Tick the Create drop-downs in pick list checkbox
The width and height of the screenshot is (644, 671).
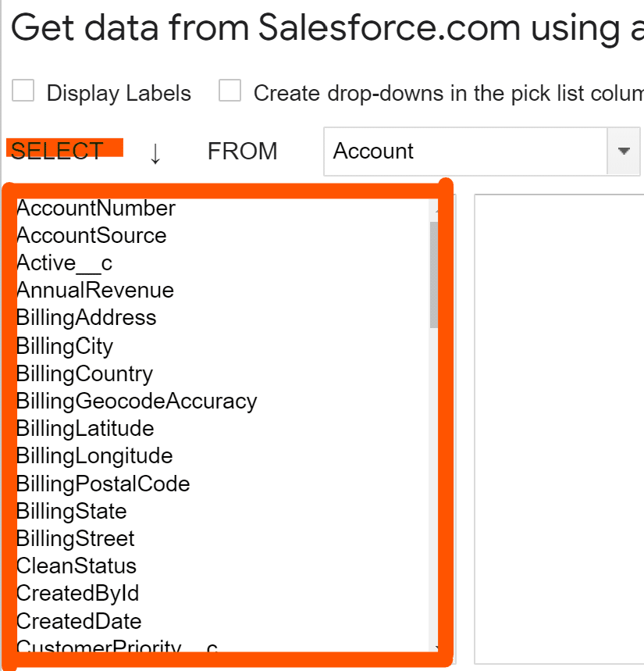point(229,91)
